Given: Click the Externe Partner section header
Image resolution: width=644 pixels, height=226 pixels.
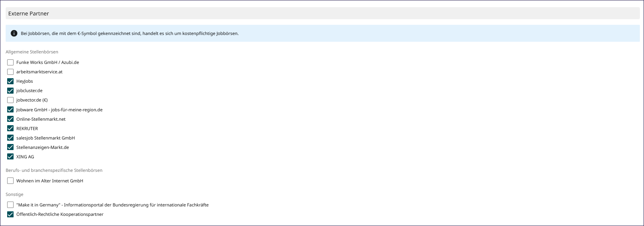Looking at the screenshot, I should (29, 14).
